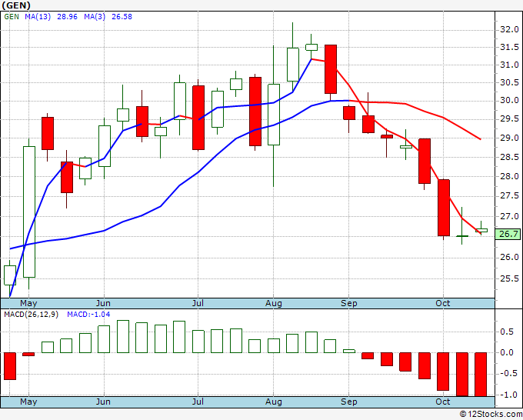This screenshot has width=523, height=420.
Task: Click the green highlighted "26.7" current price tag
Action: [x=508, y=234]
